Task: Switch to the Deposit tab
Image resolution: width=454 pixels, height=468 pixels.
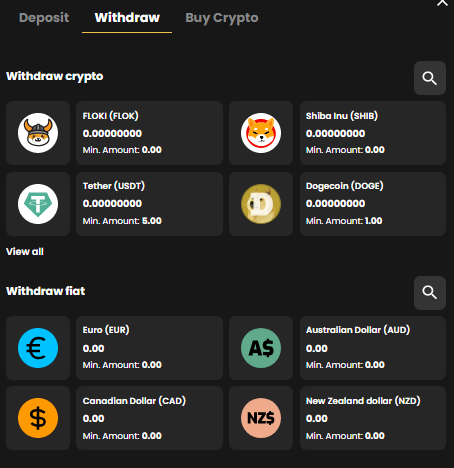Action: pyautogui.click(x=44, y=18)
